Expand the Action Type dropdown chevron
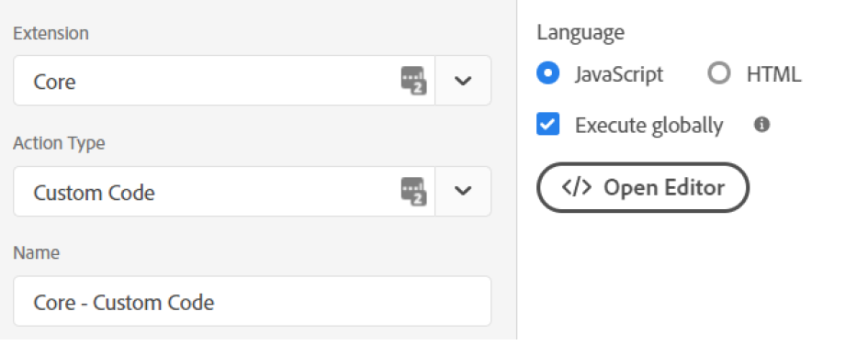The image size is (868, 345). tap(463, 191)
